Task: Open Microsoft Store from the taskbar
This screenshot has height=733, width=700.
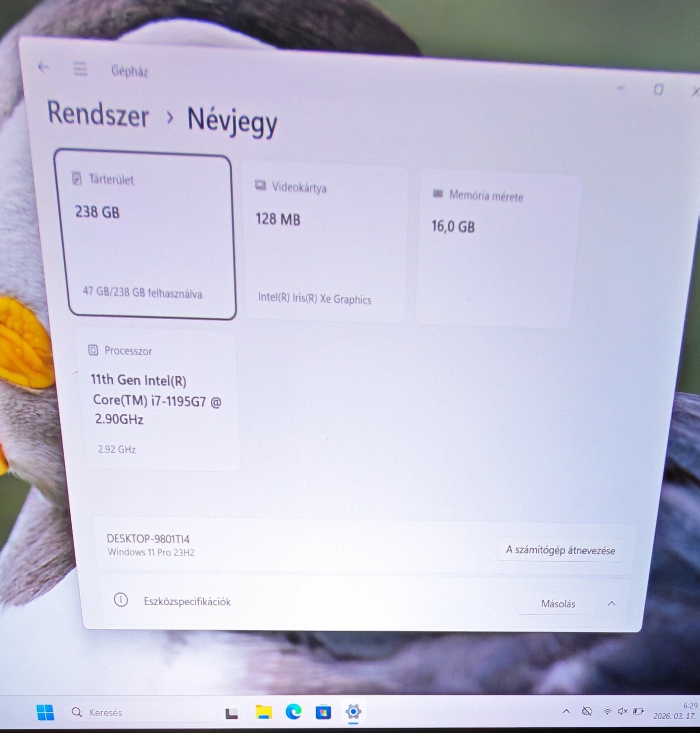Action: [x=324, y=712]
